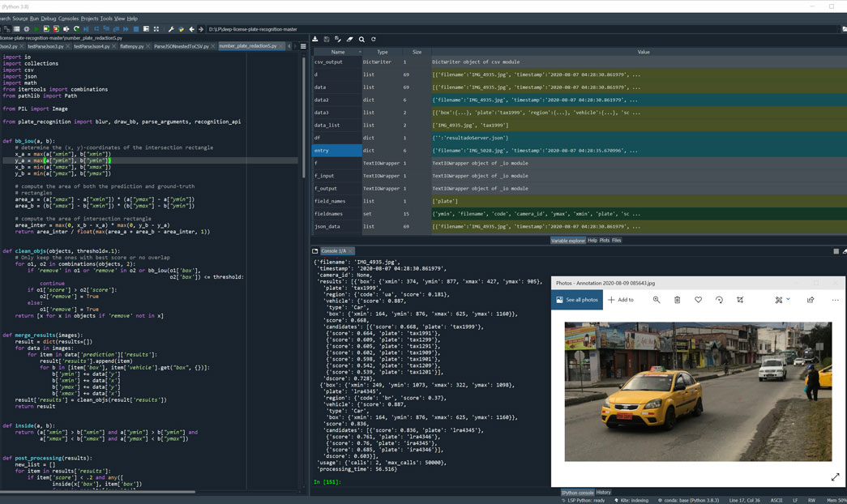
Task: Click the conda: base (Python 3.8.3) status entry
Action: 689,500
